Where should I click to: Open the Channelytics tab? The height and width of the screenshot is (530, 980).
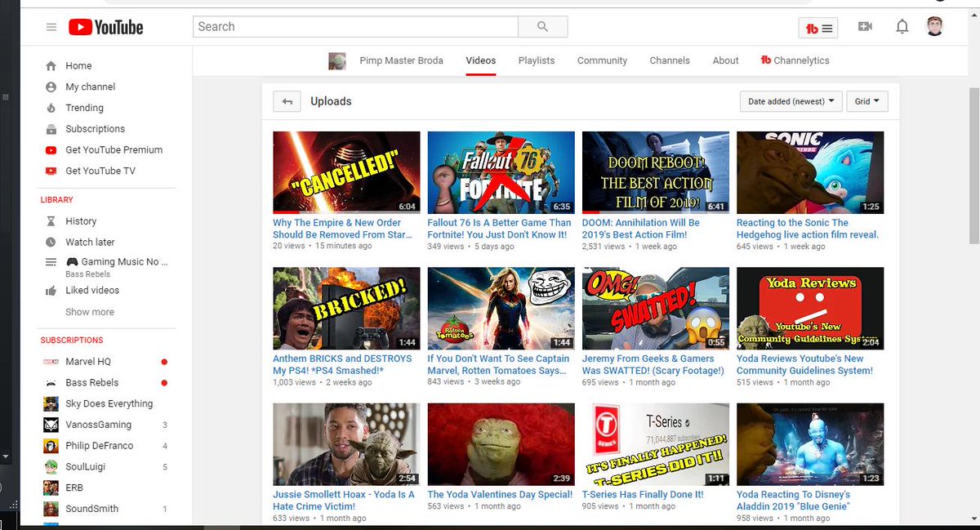click(795, 60)
